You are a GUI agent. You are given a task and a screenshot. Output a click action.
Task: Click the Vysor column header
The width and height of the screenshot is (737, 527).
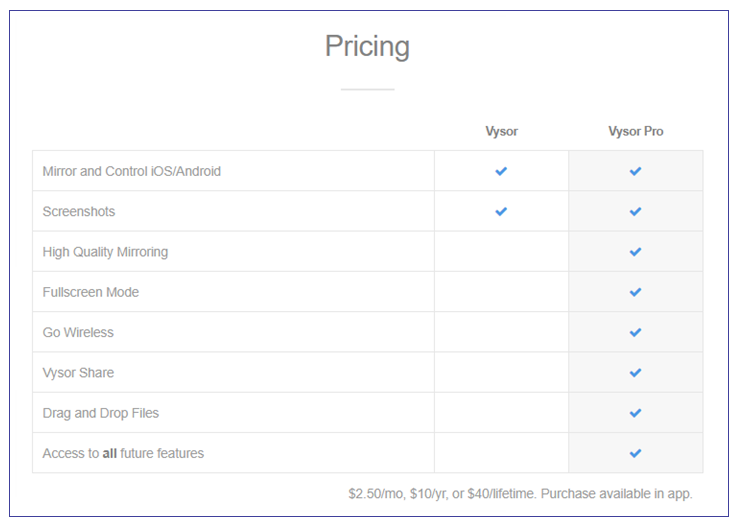(x=501, y=131)
